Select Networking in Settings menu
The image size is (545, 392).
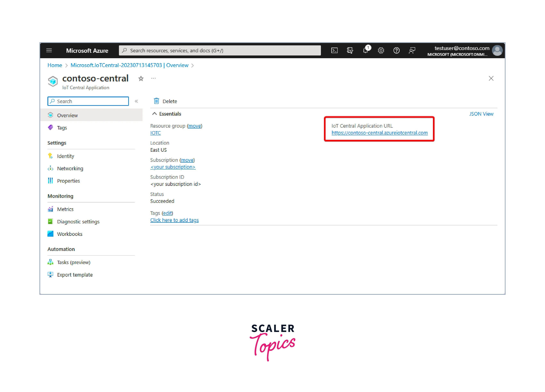(70, 169)
